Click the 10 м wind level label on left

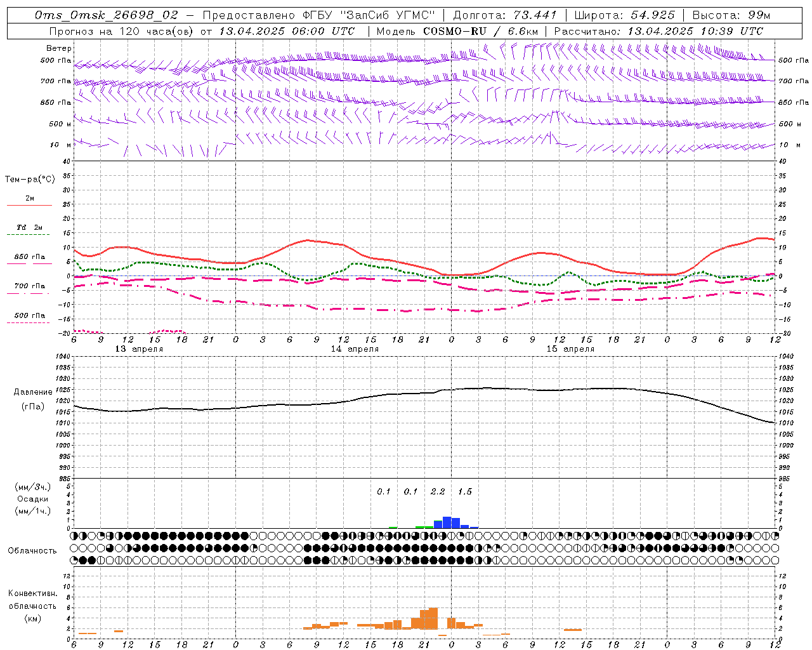coord(62,145)
